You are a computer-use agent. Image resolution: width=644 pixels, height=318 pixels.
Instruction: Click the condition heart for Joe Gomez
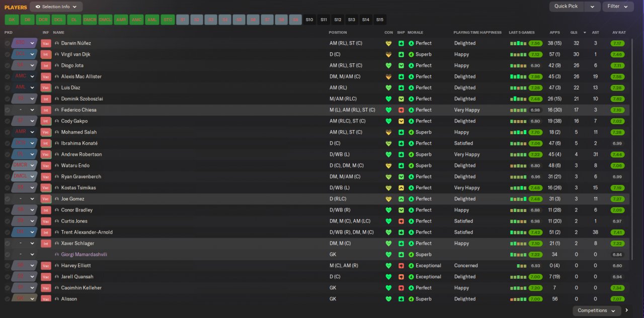(388, 199)
